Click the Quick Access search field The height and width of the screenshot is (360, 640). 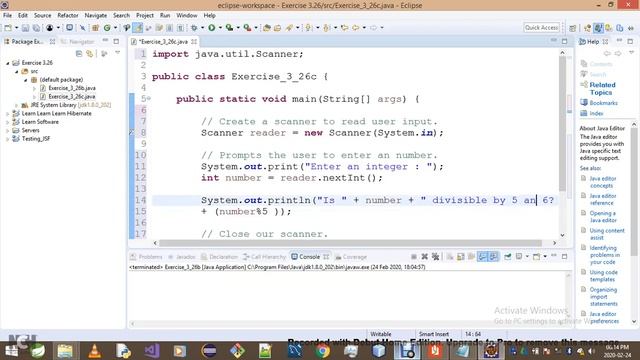pyautogui.click(x=541, y=28)
